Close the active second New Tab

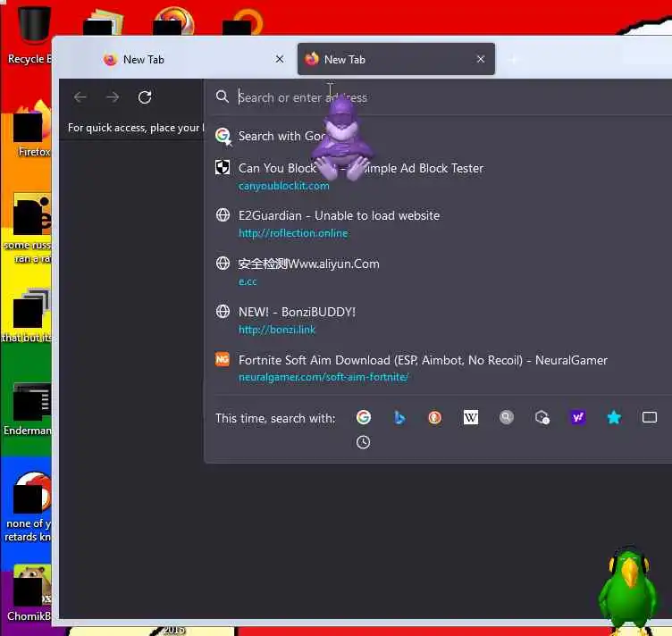(481, 59)
